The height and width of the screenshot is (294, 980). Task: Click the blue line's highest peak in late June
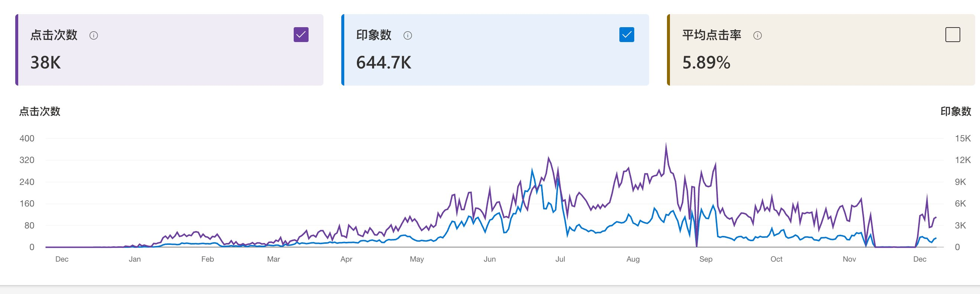coord(532,169)
